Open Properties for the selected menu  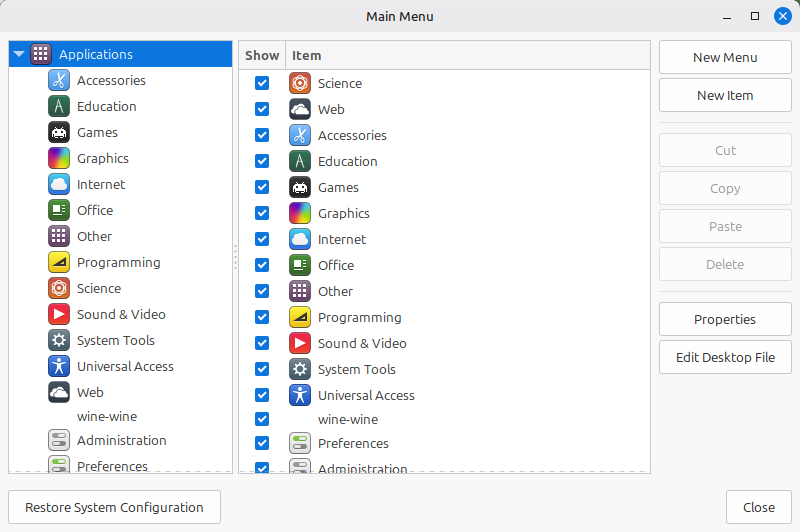click(x=725, y=319)
